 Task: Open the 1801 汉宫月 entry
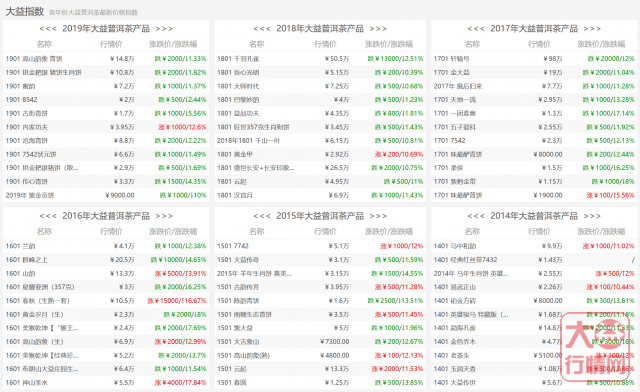coord(235,195)
